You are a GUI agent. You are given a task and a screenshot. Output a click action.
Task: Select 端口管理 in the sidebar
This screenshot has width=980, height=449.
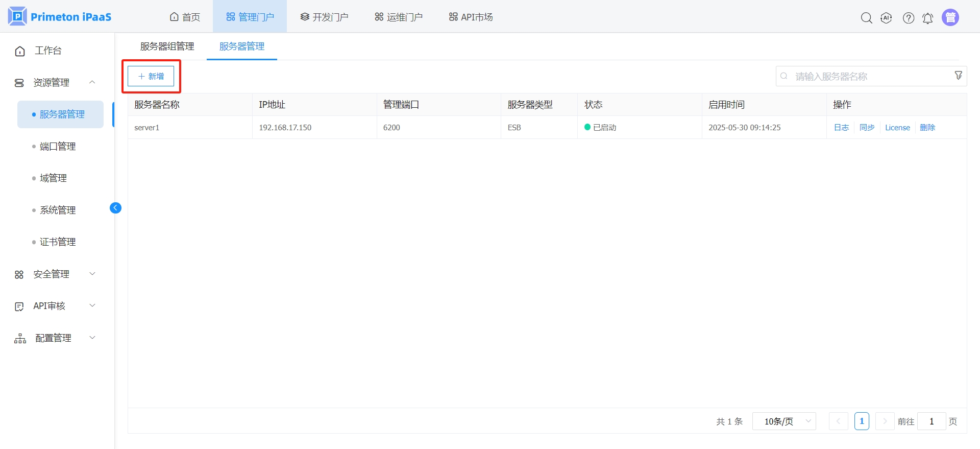coord(58,147)
